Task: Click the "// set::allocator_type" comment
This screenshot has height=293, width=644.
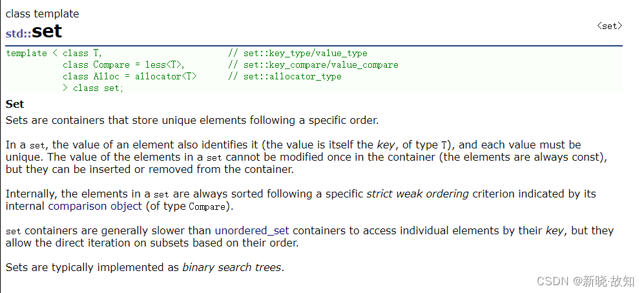Action: [285, 76]
